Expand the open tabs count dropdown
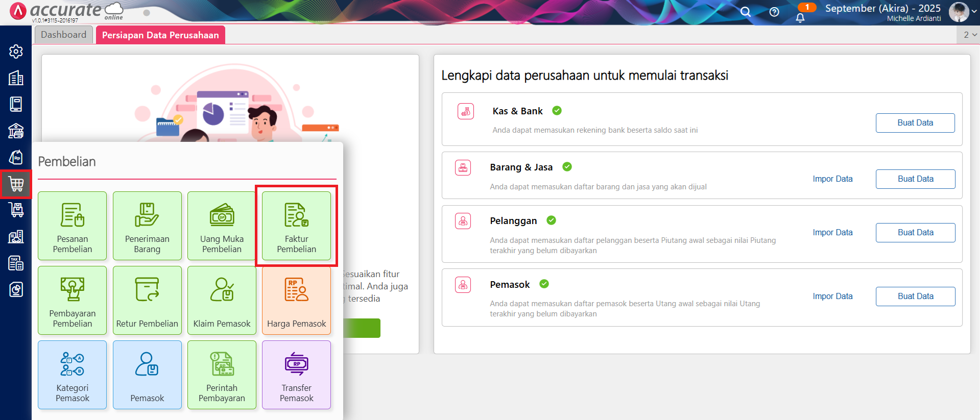The height and width of the screenshot is (420, 980). coord(970,35)
